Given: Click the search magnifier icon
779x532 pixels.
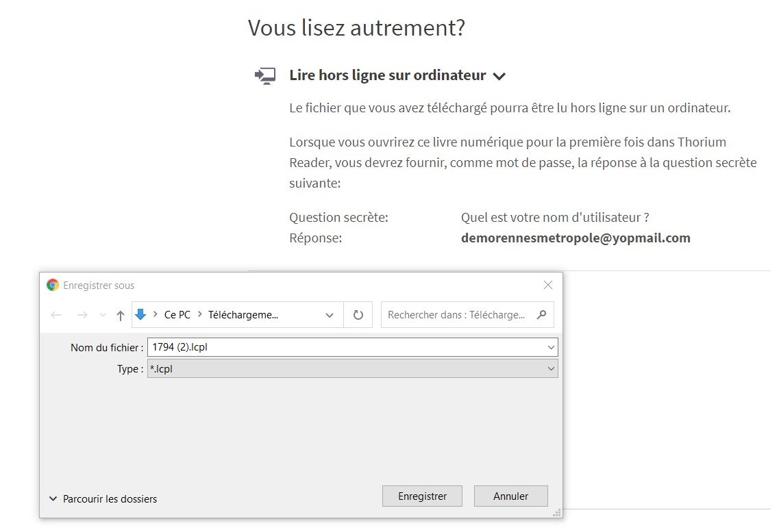Looking at the screenshot, I should tap(541, 315).
